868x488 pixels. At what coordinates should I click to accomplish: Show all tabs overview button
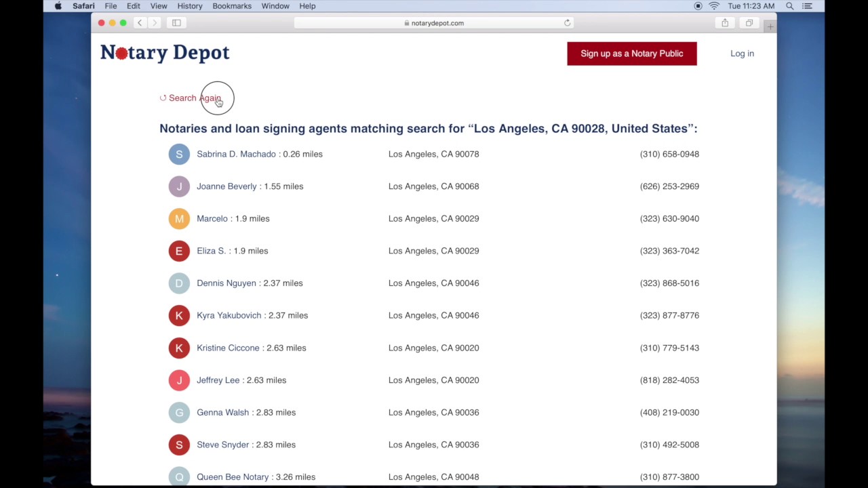(749, 23)
